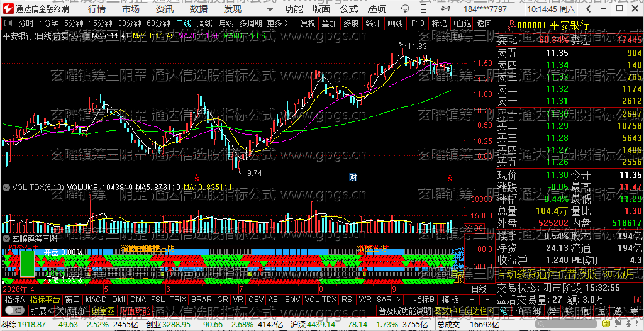
Task: Toggle the 弹 switch in bottom bar
Action: point(14,310)
